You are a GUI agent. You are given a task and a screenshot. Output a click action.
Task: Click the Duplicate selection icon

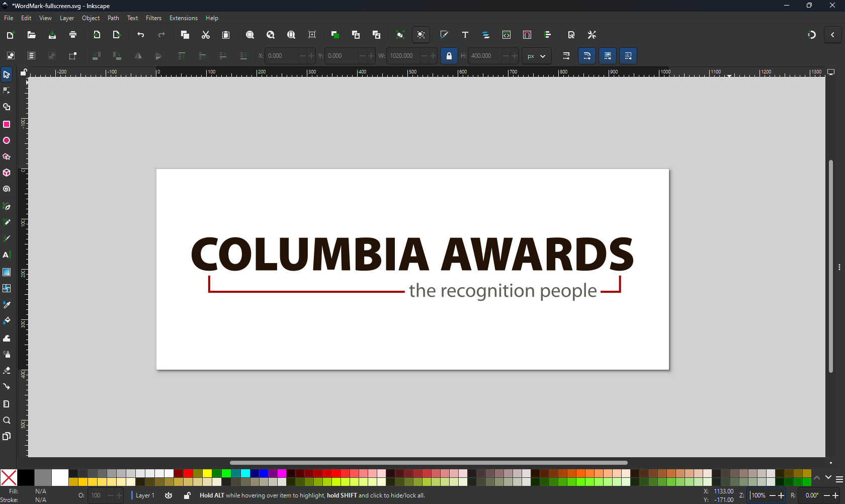pyautogui.click(x=335, y=35)
